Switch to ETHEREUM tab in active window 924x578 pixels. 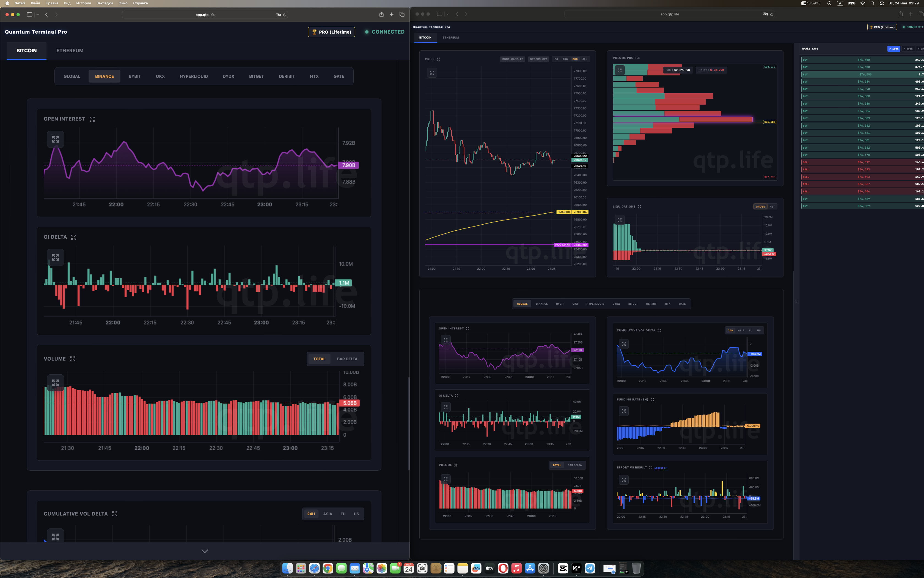tap(70, 51)
